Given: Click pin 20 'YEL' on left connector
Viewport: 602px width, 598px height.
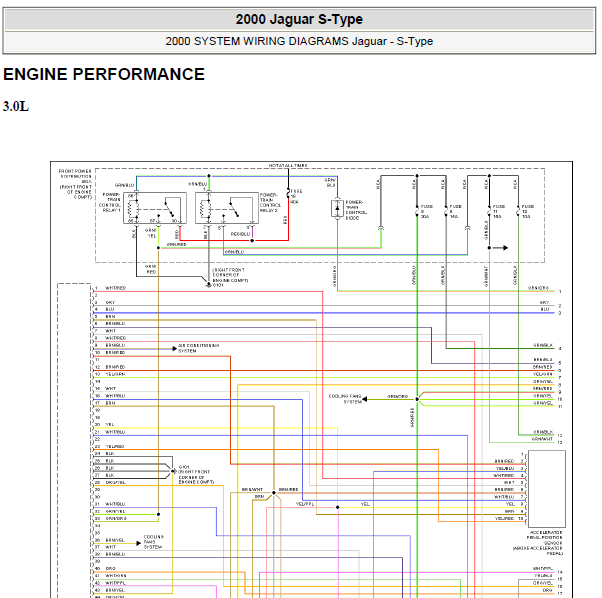Looking at the screenshot, I should [x=110, y=425].
